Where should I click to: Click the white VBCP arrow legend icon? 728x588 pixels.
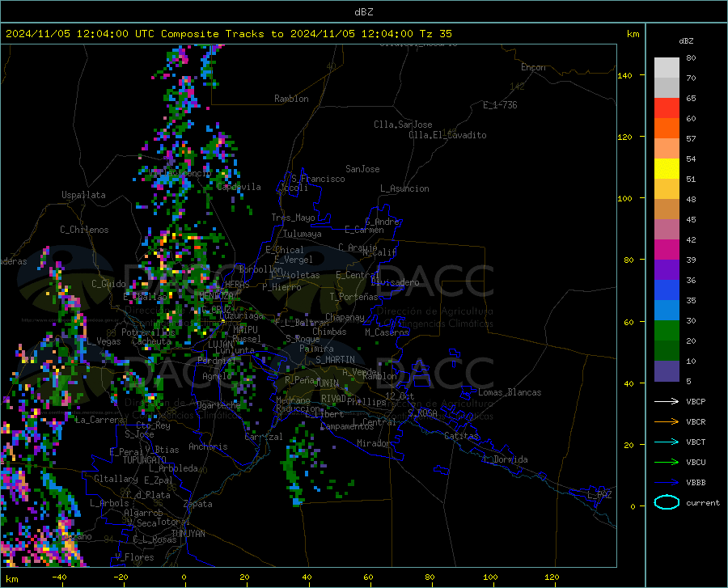[667, 401]
